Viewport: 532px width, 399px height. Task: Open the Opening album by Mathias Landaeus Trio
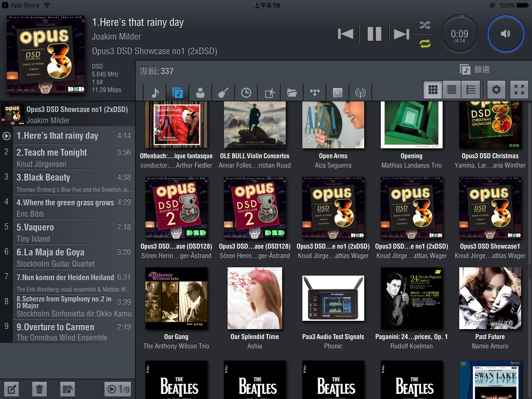click(411, 125)
